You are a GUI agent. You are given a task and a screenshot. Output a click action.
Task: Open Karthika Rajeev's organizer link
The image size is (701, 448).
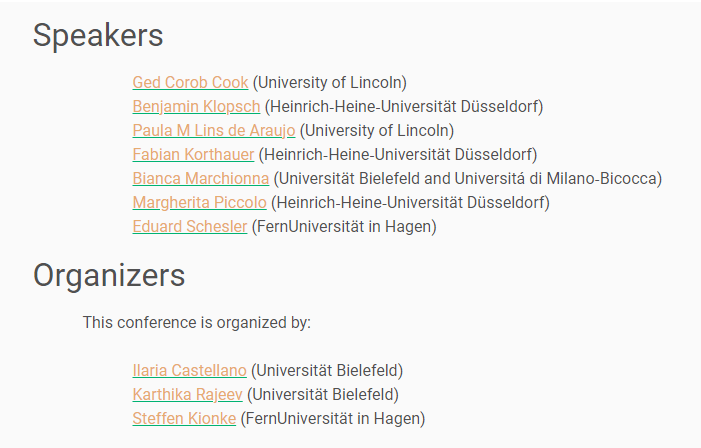pos(187,394)
